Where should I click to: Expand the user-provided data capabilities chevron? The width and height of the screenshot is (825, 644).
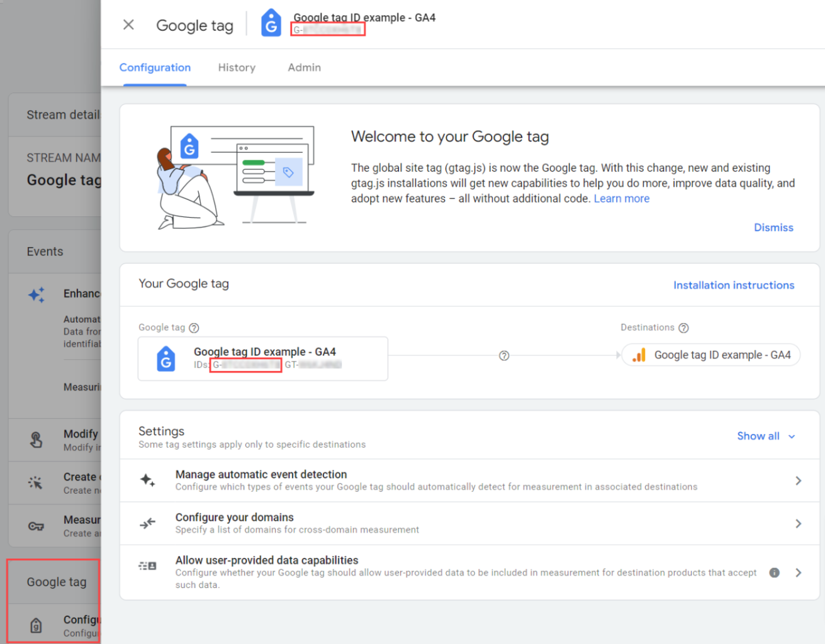coord(798,572)
